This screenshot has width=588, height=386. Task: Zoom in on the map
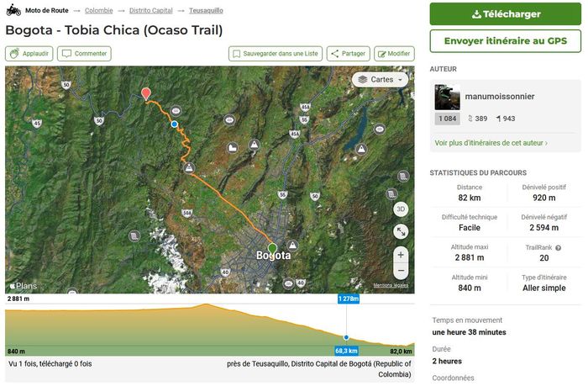click(401, 254)
